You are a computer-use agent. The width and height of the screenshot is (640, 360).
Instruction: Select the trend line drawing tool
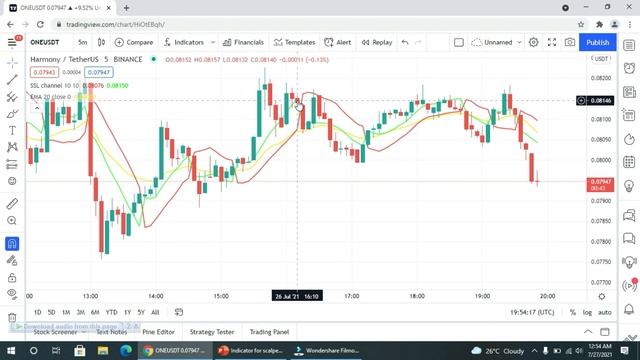(12, 80)
